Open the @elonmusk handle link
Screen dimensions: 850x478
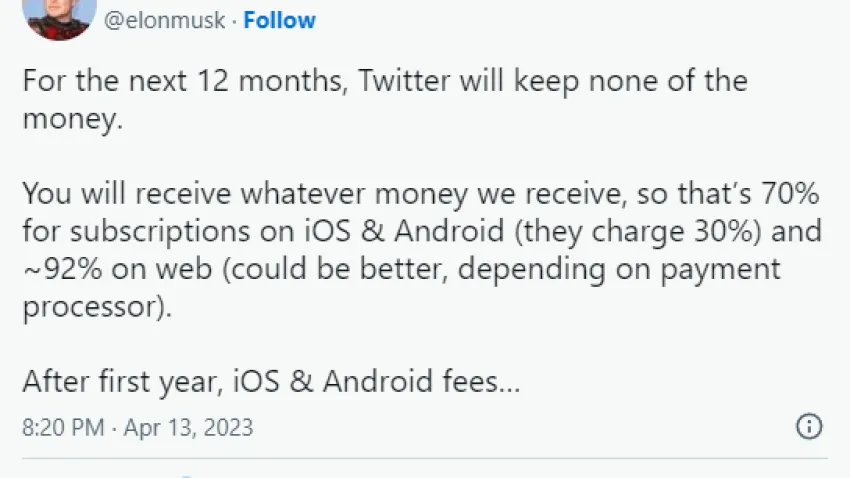click(164, 20)
